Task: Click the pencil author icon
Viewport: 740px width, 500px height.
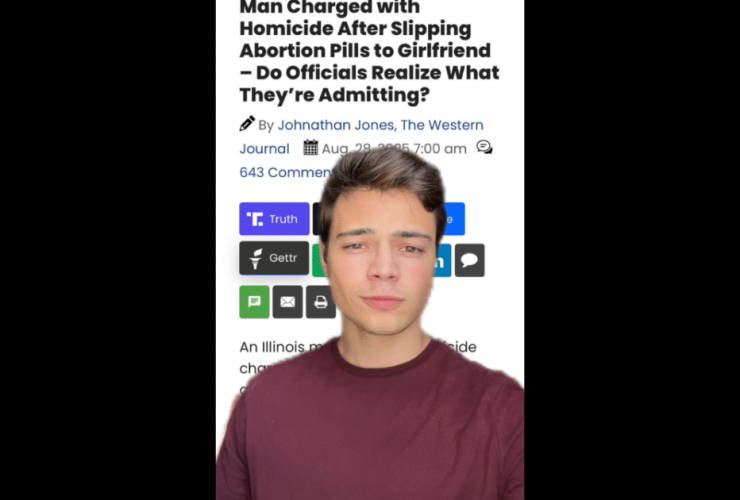Action: coord(247,124)
